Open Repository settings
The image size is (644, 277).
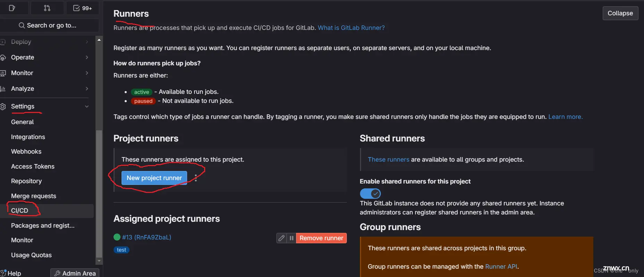[x=26, y=181]
